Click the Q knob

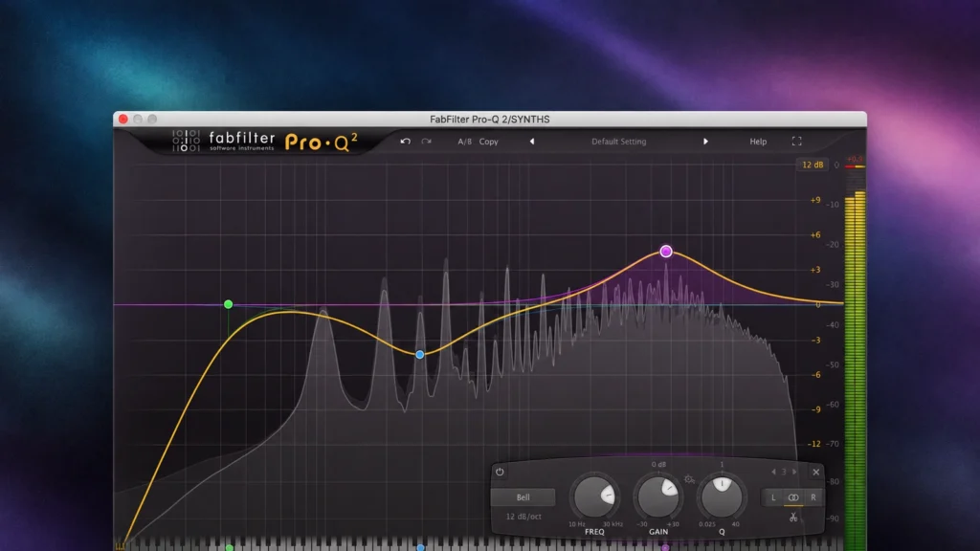pyautogui.click(x=722, y=496)
